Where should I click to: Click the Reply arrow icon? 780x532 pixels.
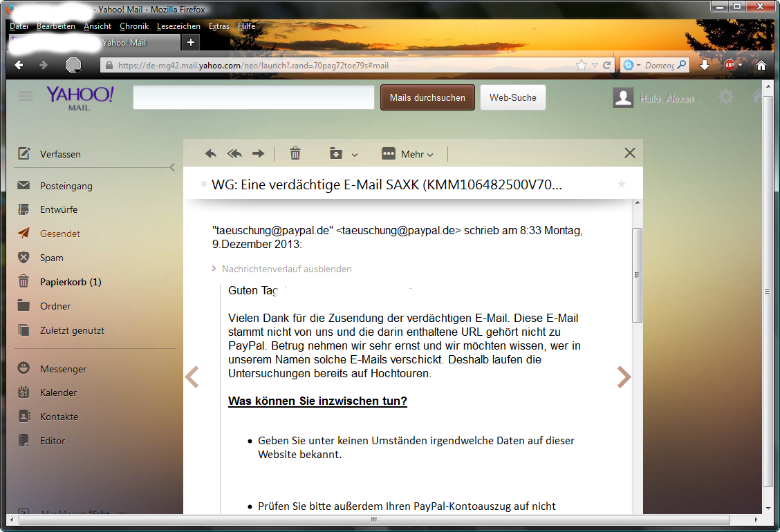pyautogui.click(x=211, y=154)
